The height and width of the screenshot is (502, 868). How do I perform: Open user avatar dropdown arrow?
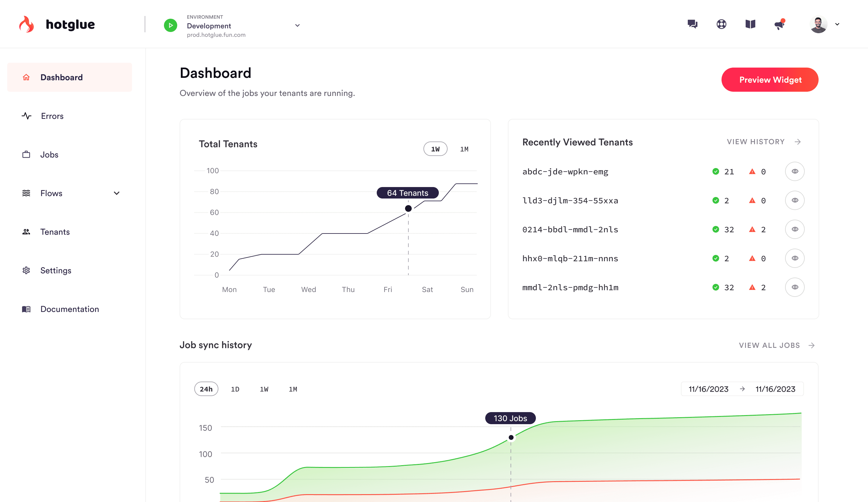(837, 24)
